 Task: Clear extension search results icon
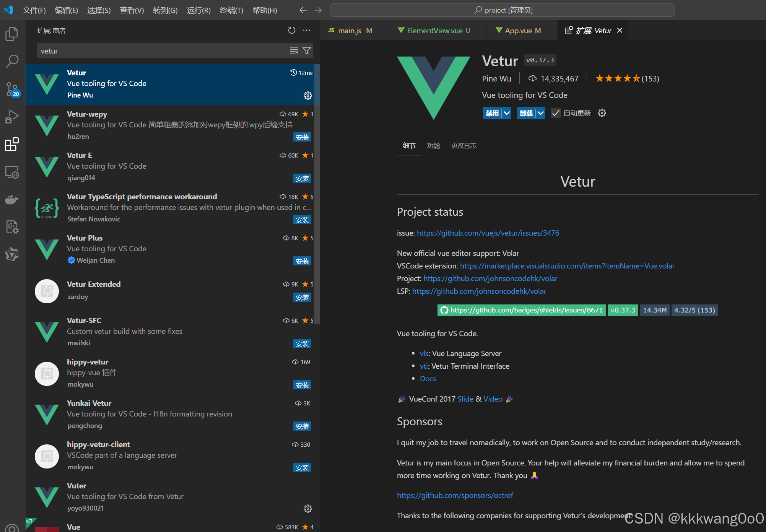coord(294,50)
